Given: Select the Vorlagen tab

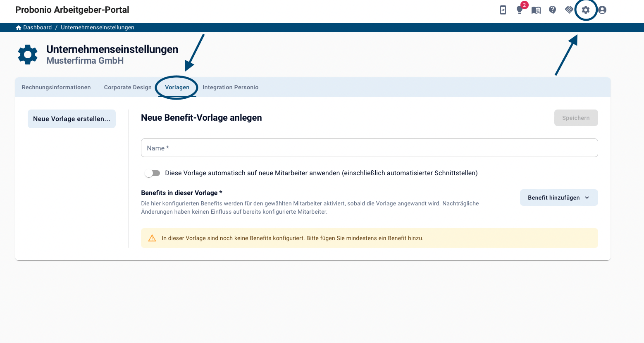Looking at the screenshot, I should tap(177, 87).
